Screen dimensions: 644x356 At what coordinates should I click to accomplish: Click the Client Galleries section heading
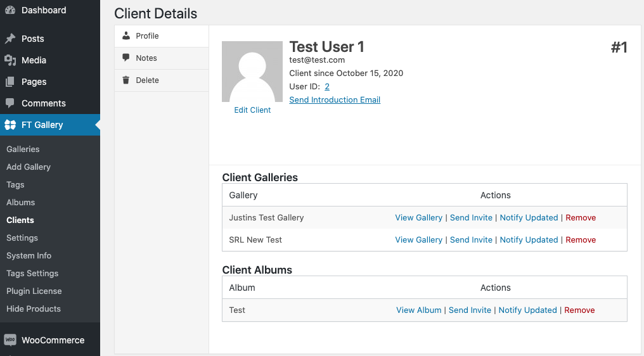tap(260, 177)
